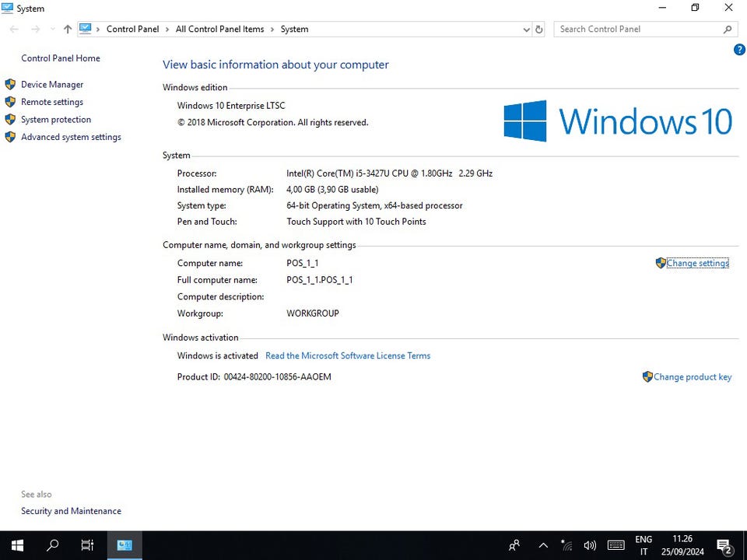Viewport: 747px width, 560px height.
Task: Open the clock showing 11.26
Action: click(682, 545)
